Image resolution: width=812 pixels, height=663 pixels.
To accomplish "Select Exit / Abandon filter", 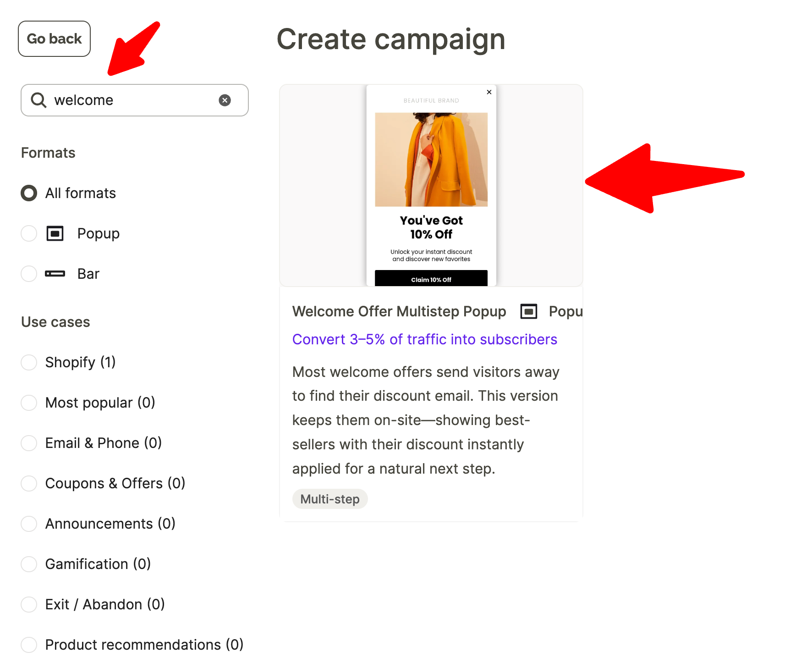I will [x=29, y=604].
